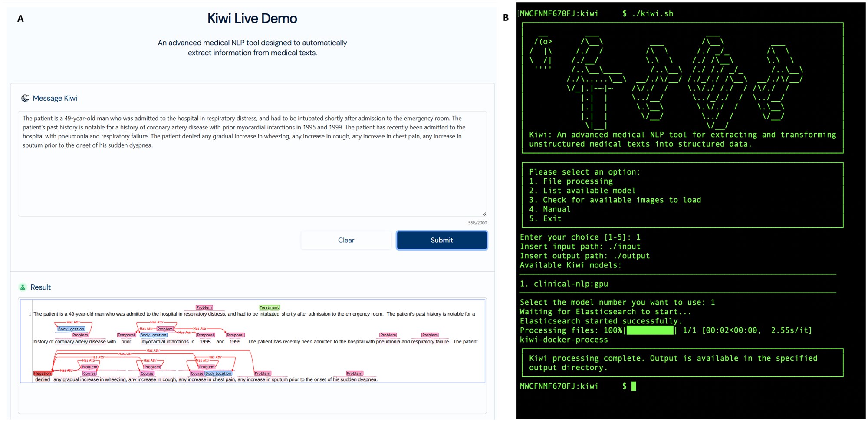The image size is (868, 422).
Task: Click the Submit button
Action: point(442,240)
